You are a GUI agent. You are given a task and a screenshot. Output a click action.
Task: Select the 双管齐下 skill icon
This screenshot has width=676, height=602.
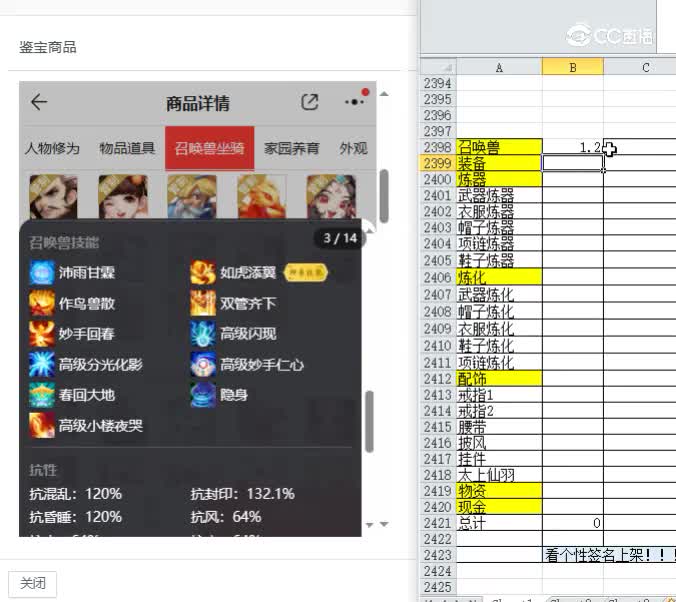(x=203, y=303)
